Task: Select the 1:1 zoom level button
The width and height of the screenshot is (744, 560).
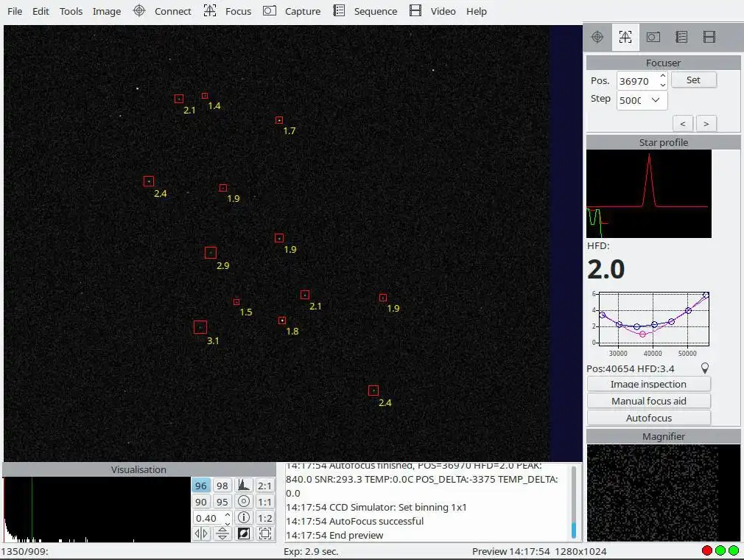Action: click(x=264, y=502)
